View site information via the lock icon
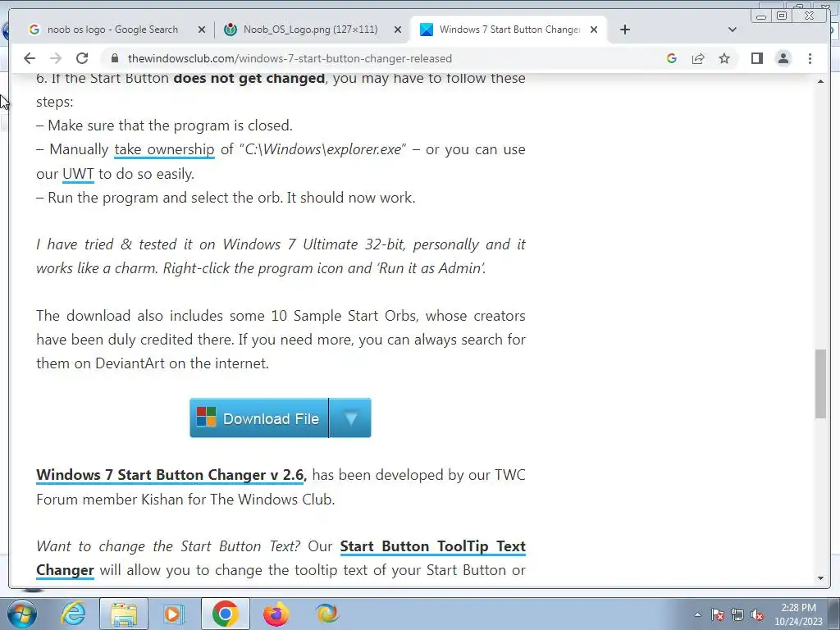 click(115, 58)
